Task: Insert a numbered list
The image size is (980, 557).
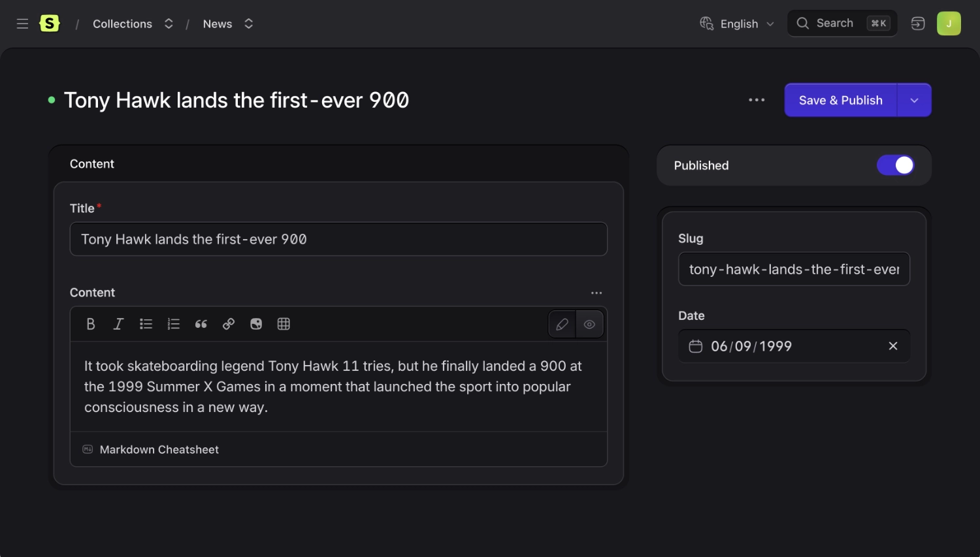Action: [173, 324]
